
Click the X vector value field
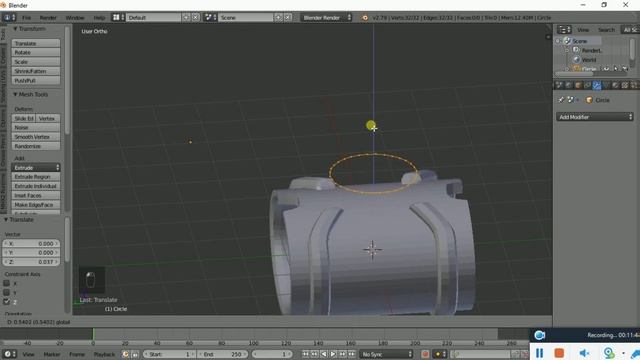tap(31, 243)
